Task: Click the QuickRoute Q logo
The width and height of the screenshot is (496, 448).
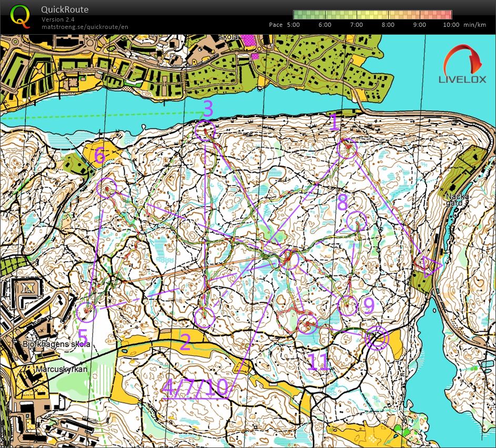Action: [20, 16]
